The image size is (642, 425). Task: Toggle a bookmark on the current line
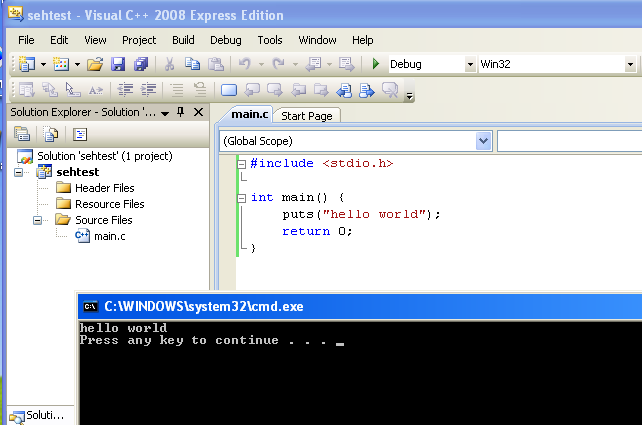pos(229,90)
